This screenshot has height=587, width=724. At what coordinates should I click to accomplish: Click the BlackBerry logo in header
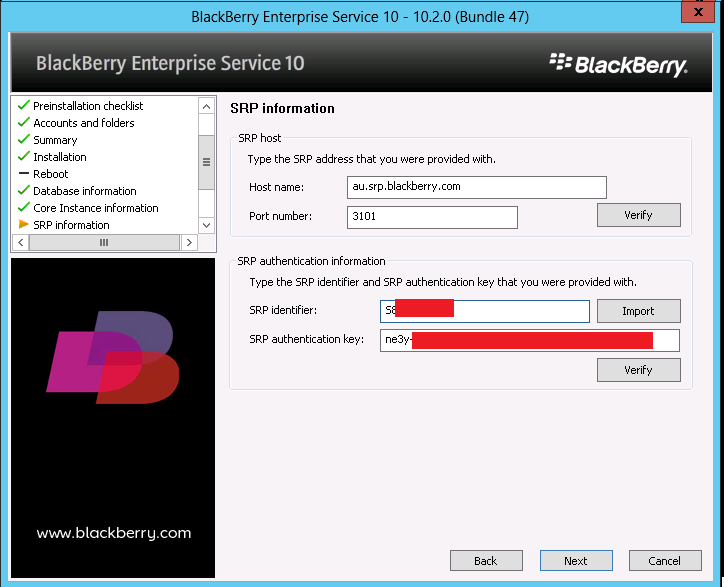(618, 66)
